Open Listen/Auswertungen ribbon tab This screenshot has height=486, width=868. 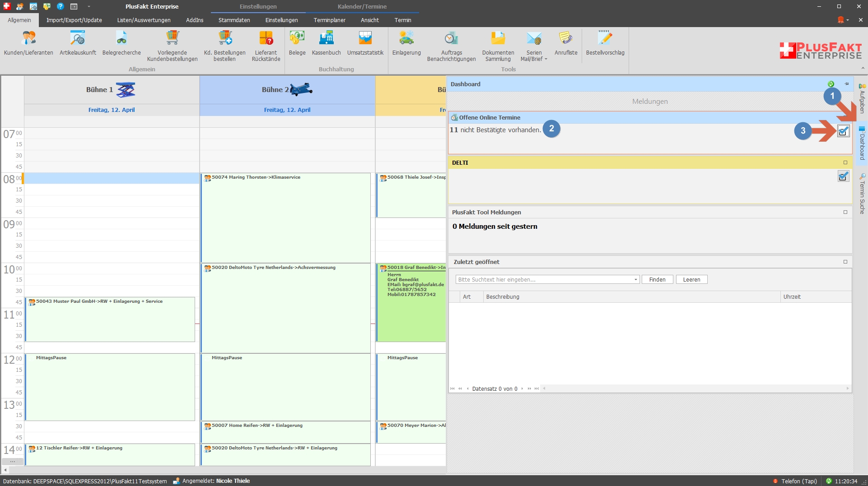(144, 20)
